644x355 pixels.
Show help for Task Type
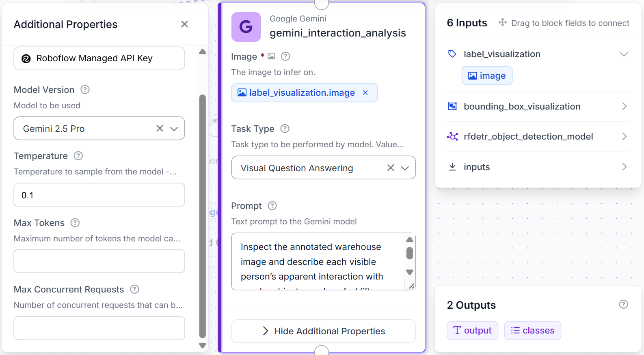(x=285, y=129)
